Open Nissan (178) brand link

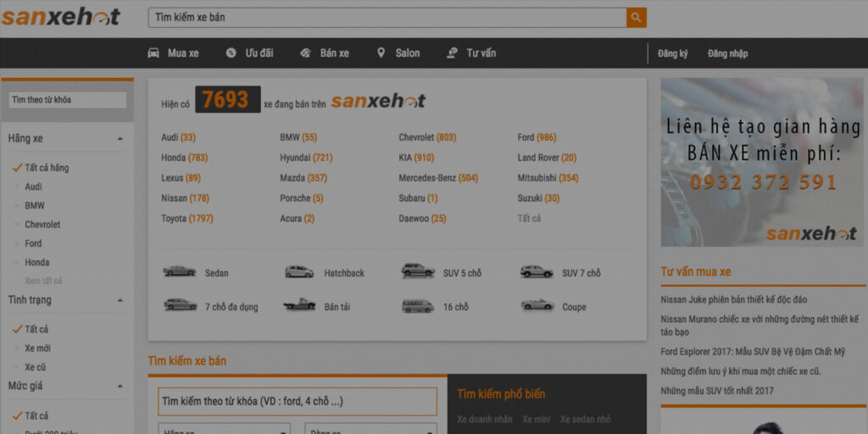186,198
